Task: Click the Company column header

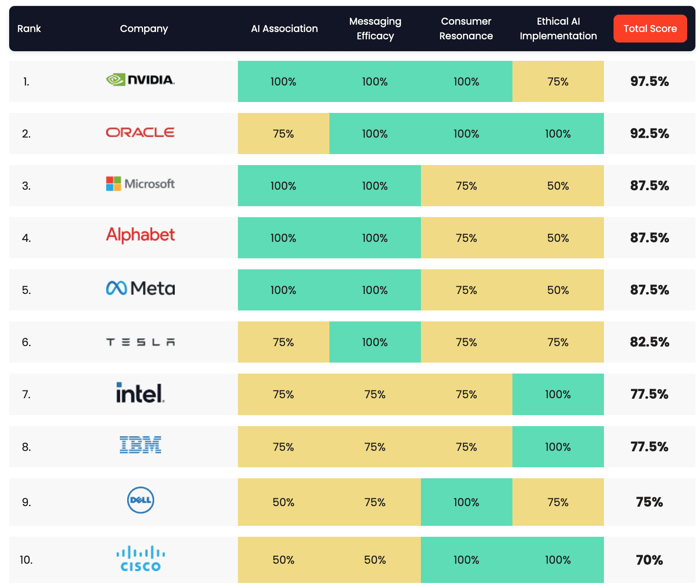Action: click(144, 28)
